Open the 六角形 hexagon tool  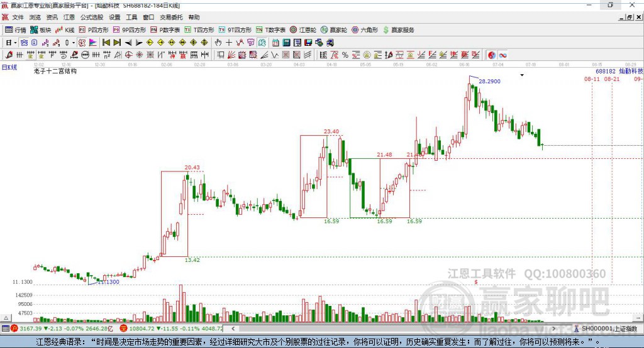click(x=365, y=30)
